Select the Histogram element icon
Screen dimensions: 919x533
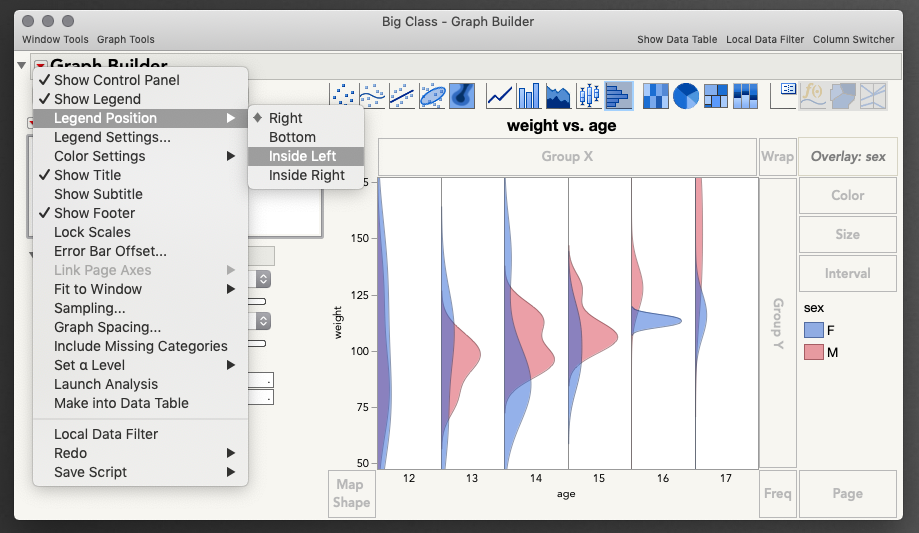click(x=618, y=96)
